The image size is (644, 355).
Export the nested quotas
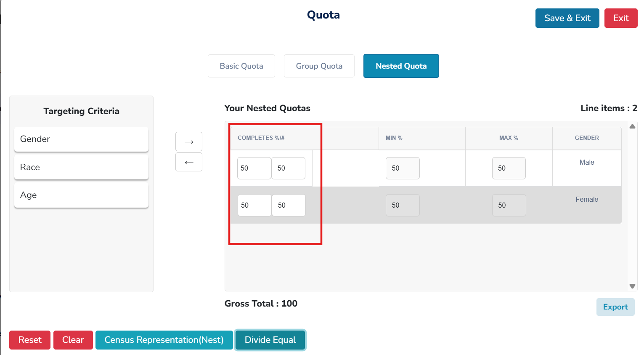tap(615, 307)
